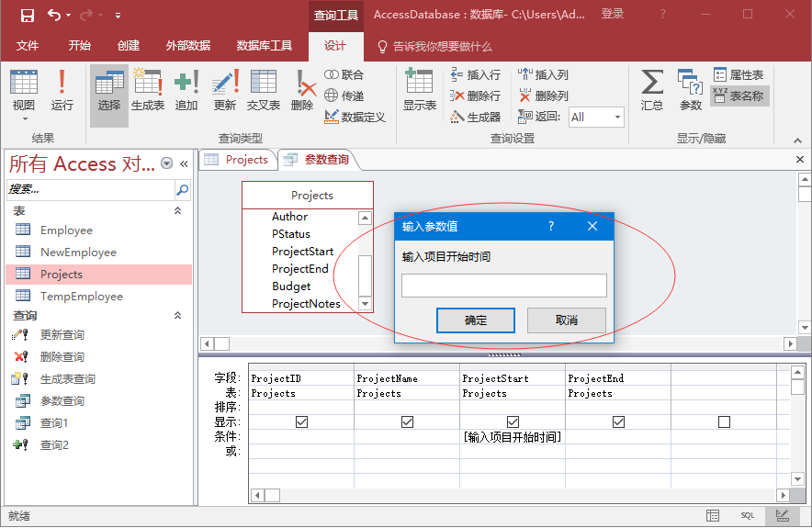The image size is (812, 528).
Task: Click the 运行 (Run) query icon
Action: [62, 91]
